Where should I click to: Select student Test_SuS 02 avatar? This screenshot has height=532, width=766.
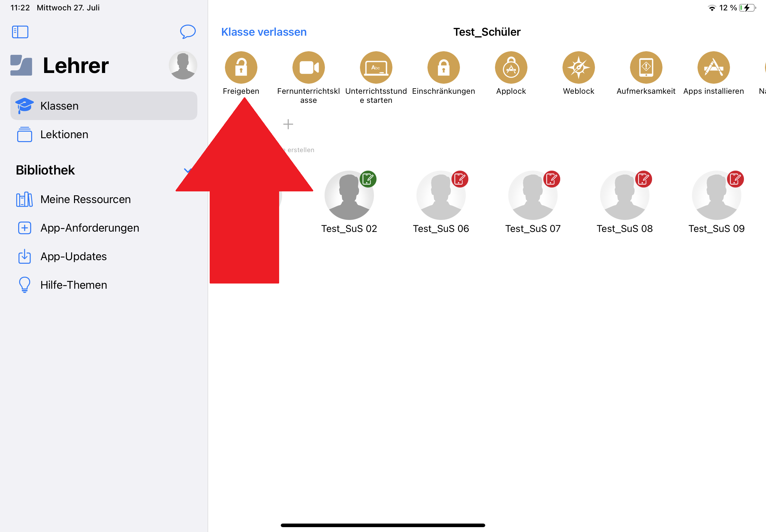(x=349, y=195)
